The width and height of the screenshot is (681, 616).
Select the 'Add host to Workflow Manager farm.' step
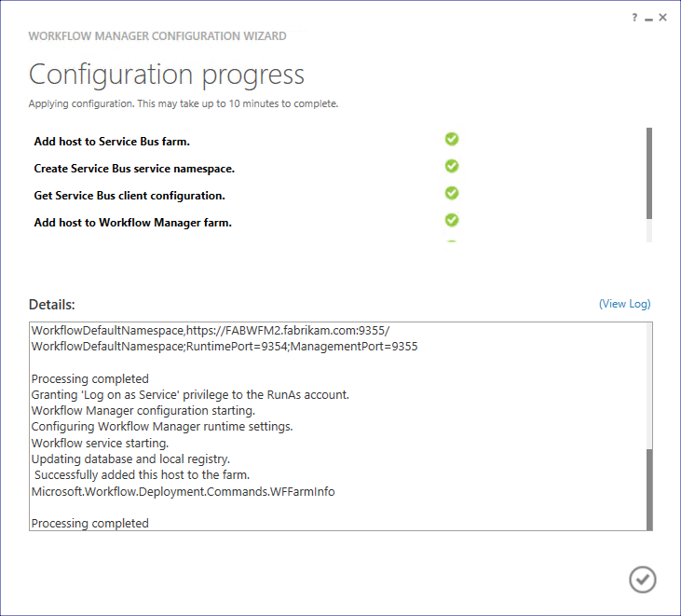tap(133, 223)
